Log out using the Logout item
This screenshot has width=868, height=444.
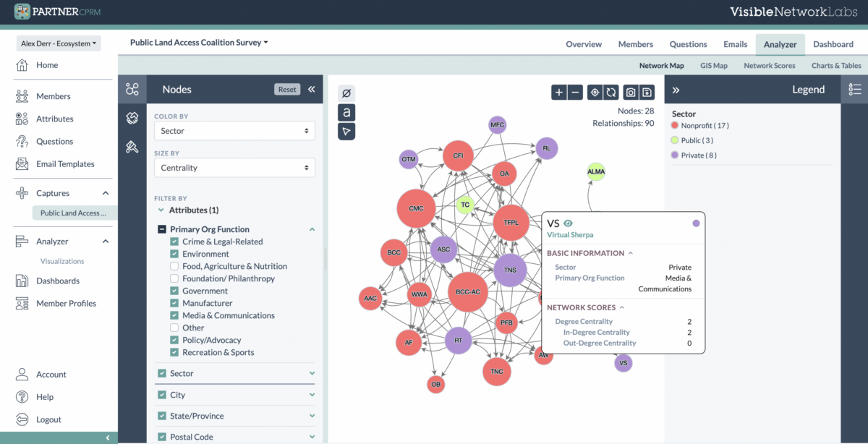pyautogui.click(x=48, y=419)
